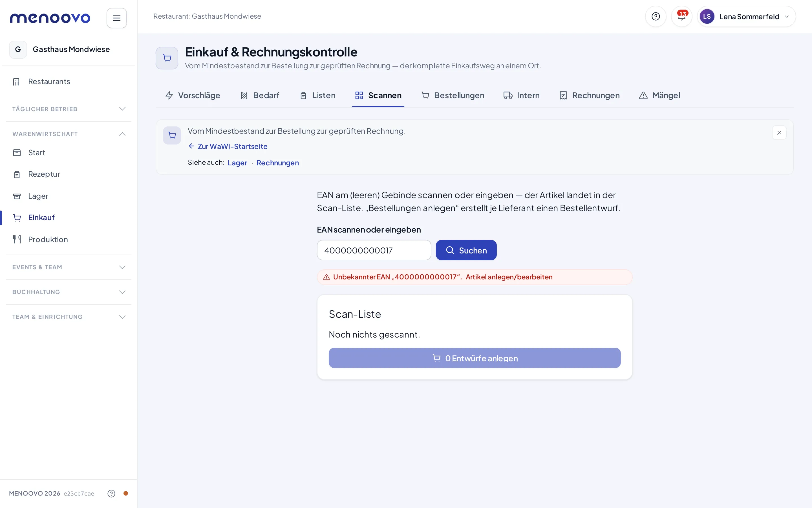Image resolution: width=812 pixels, height=508 pixels.
Task: Expand the Events & Team section
Action: coord(69,267)
